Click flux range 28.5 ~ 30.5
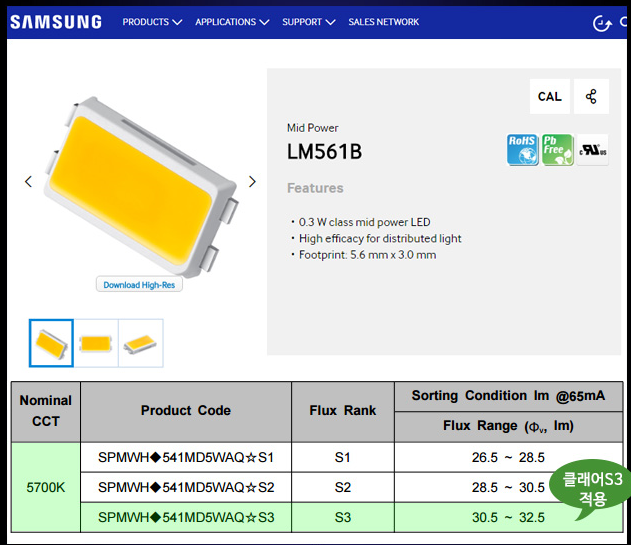Image resolution: width=631 pixels, height=545 pixels. [x=508, y=487]
